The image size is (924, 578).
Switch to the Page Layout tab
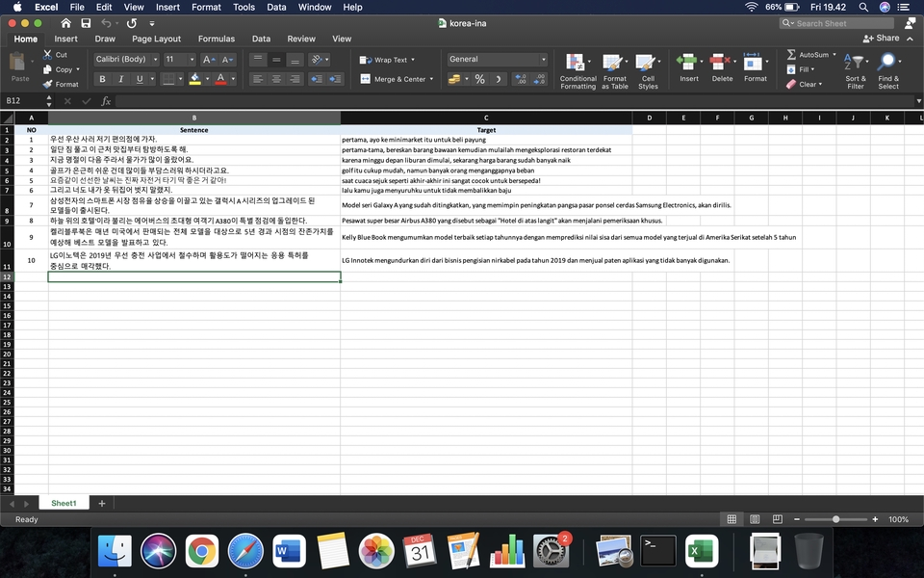156,39
